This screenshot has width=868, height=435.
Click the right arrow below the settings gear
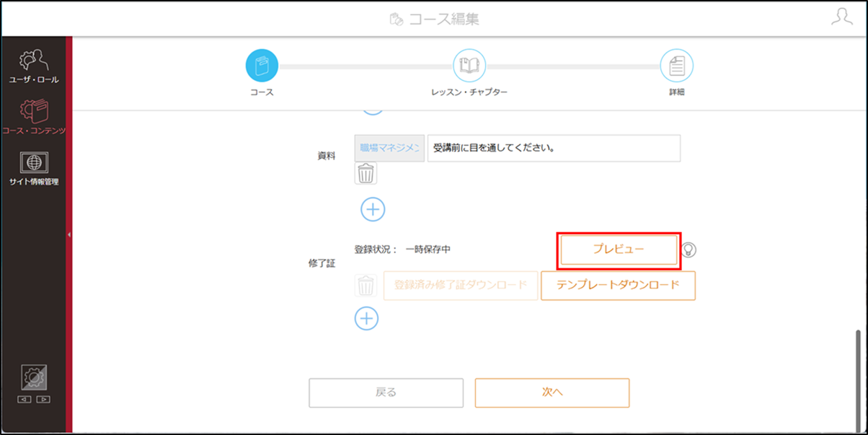click(43, 399)
